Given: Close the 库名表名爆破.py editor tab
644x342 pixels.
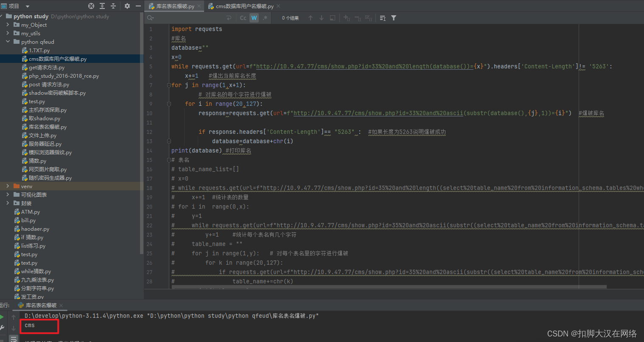Looking at the screenshot, I should click(x=199, y=6).
